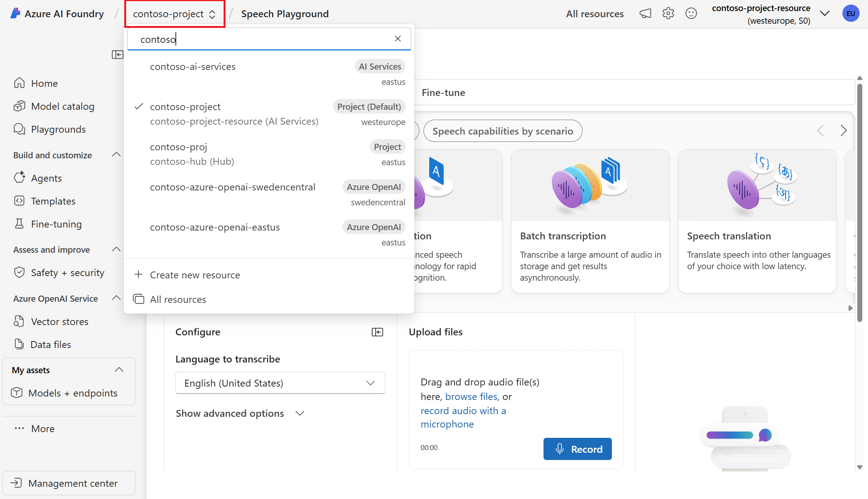
Task: Open Data files page
Action: (x=42, y=345)
